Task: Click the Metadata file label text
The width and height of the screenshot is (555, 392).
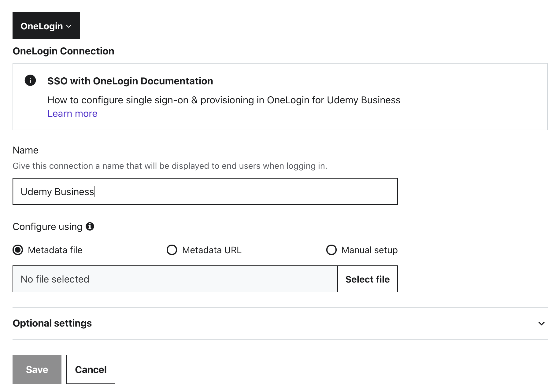Action: point(55,250)
